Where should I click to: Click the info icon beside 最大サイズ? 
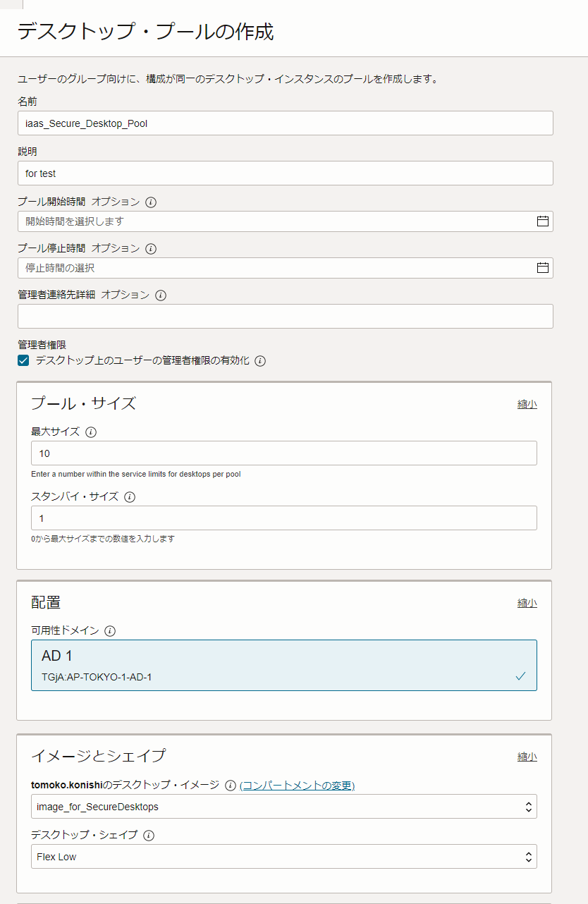coord(90,432)
